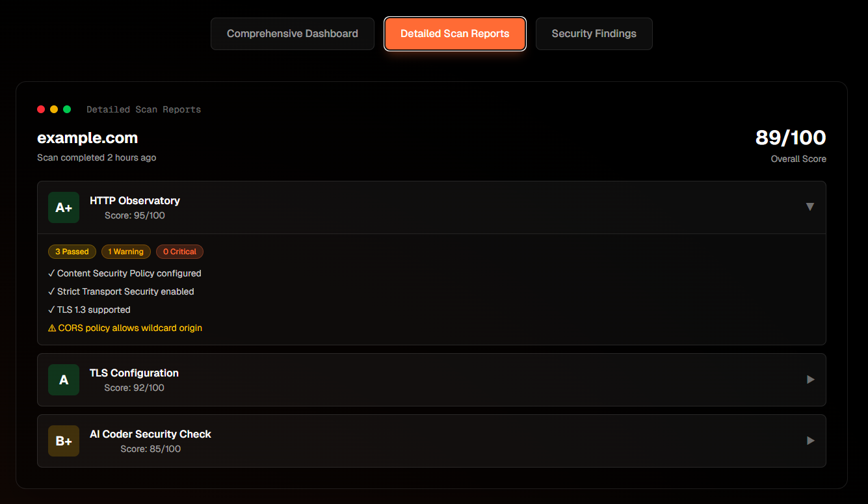Image resolution: width=868 pixels, height=504 pixels.
Task: Click the checkmark beside TLS 1.3 supported
Action: (51, 310)
